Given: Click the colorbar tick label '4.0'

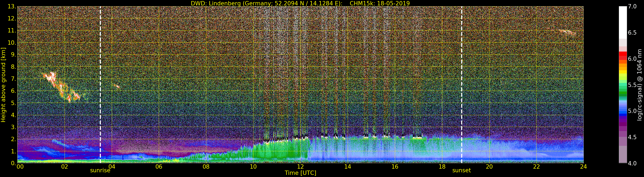Looking at the screenshot, I should pyautogui.click(x=632, y=163).
